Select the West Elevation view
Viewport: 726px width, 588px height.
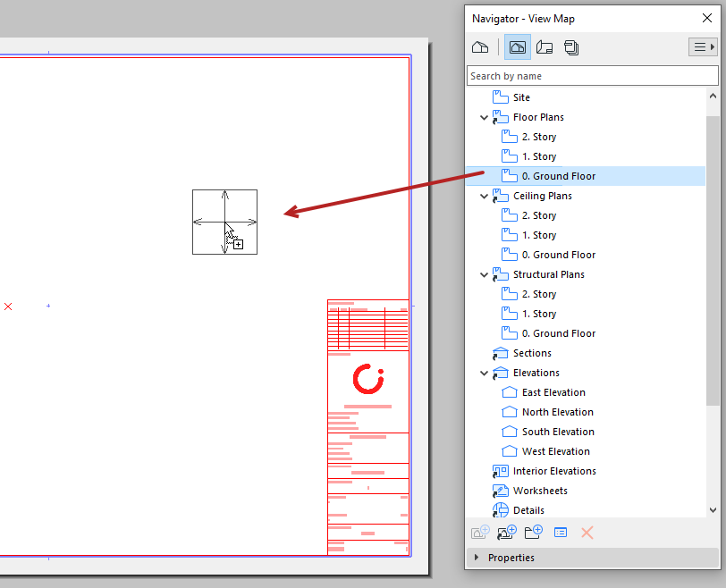[555, 451]
